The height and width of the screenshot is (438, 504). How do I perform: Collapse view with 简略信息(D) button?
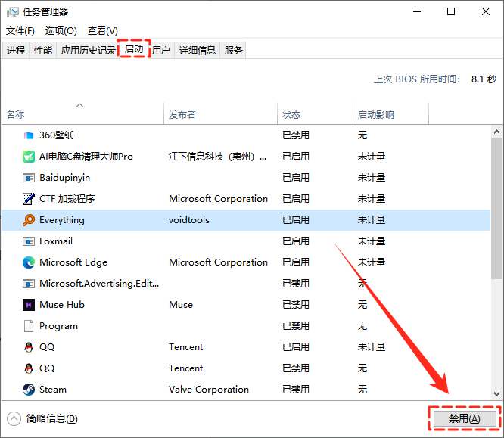pos(42,419)
